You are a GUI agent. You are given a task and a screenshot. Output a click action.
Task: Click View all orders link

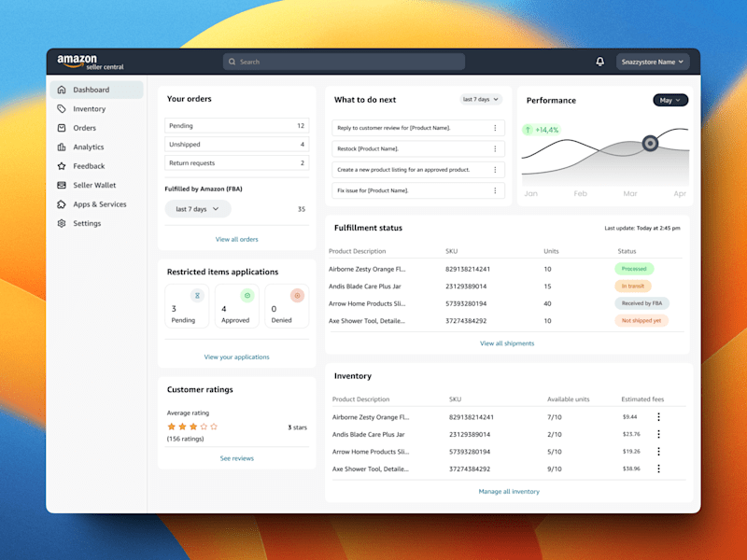[237, 239]
